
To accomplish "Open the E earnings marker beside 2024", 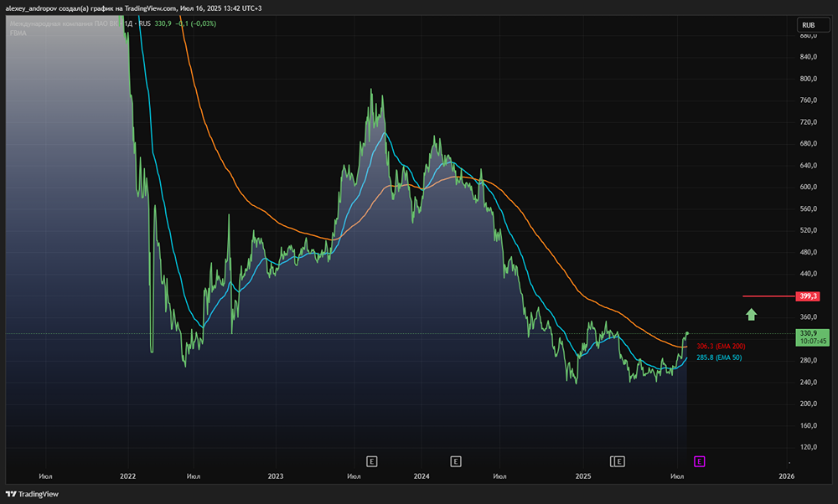I will click(456, 461).
